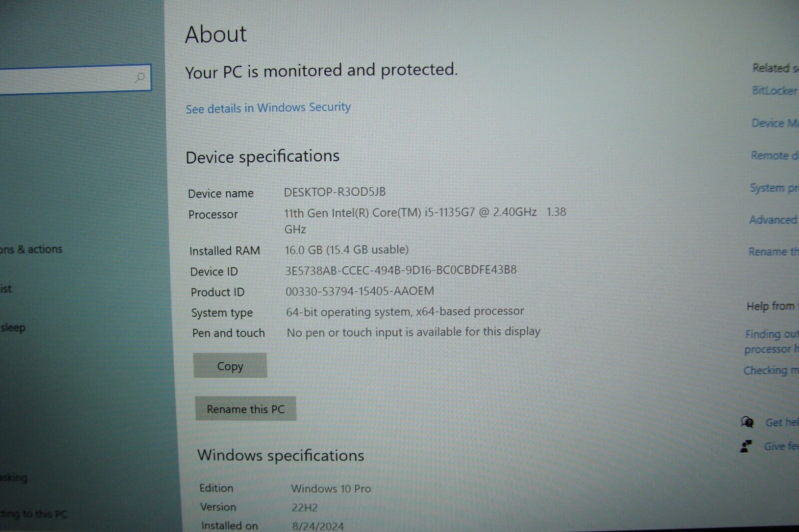This screenshot has height=532, width=799.
Task: Select Product ID 00330-53794-15405-AAOEM
Action: 360,291
